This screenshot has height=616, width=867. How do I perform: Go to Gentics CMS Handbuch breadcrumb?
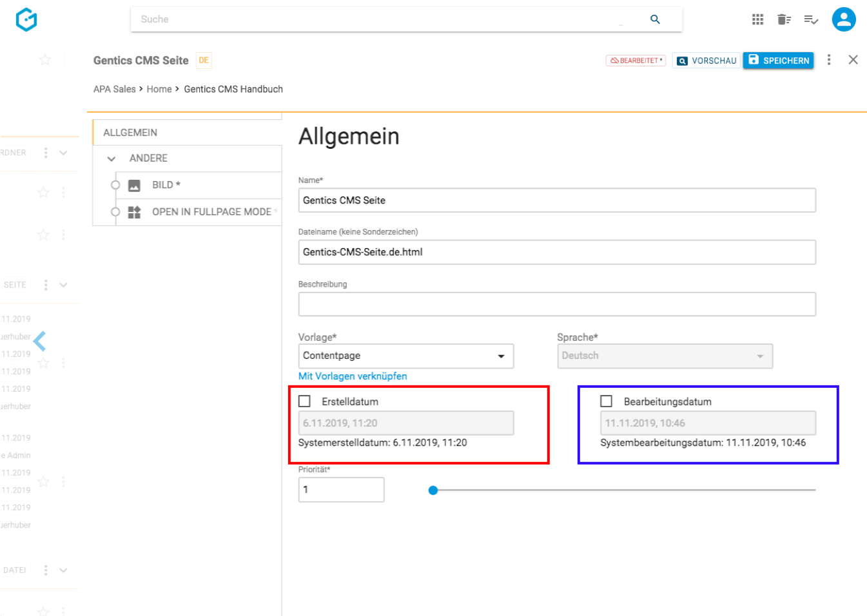(x=233, y=90)
